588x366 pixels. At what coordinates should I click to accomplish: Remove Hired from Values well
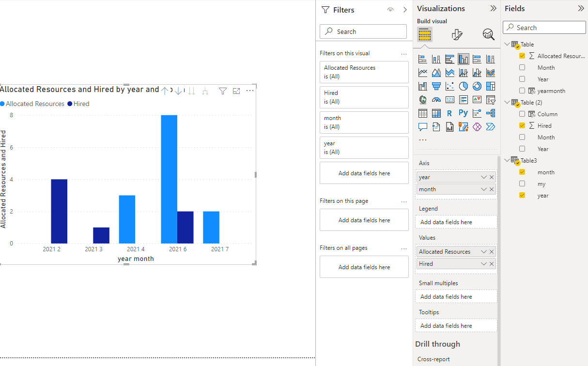pos(492,264)
